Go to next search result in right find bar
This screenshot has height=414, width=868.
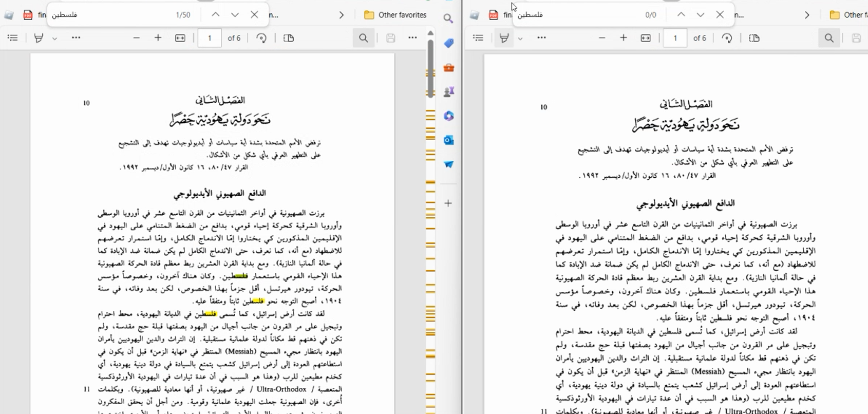tap(701, 15)
